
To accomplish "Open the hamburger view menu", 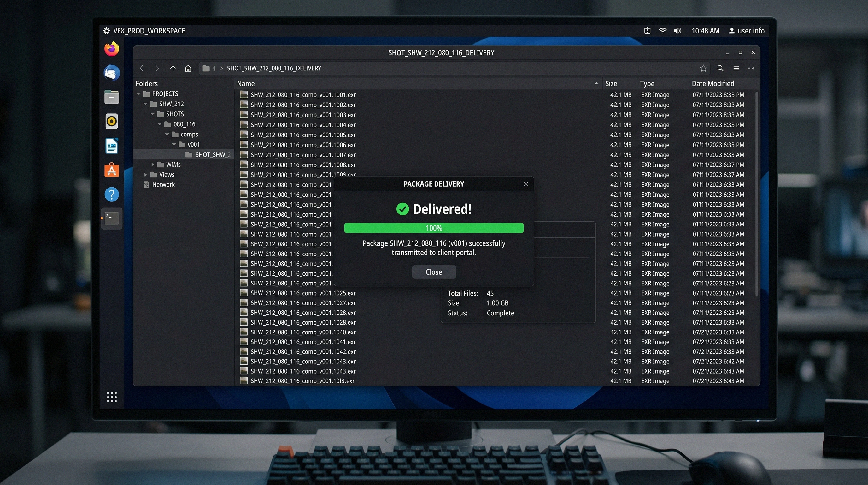I will point(736,69).
